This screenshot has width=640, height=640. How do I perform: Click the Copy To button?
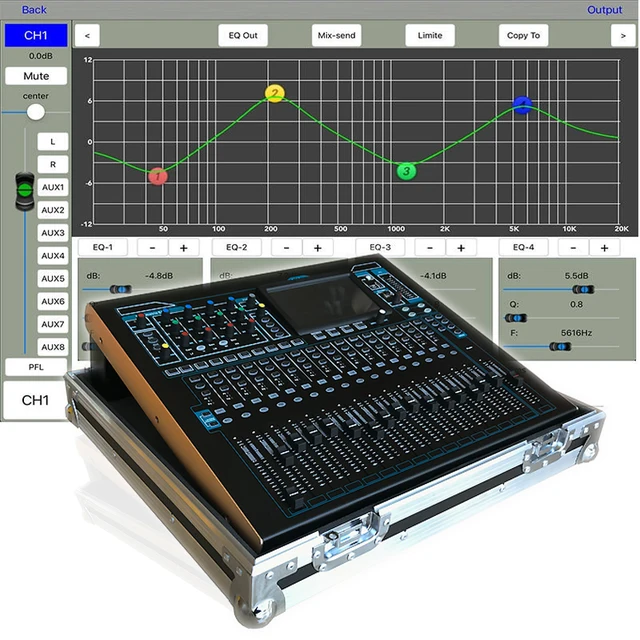(523, 36)
